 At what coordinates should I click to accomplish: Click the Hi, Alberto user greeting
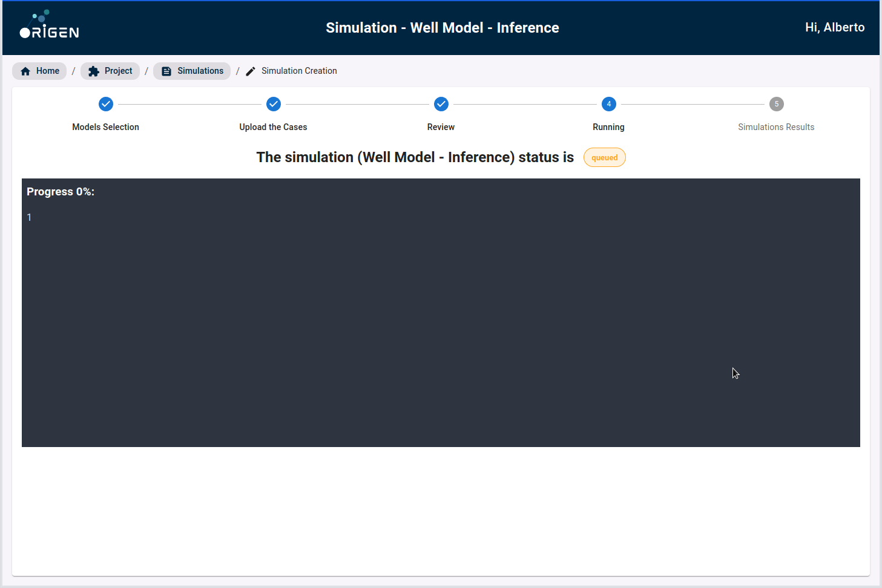[x=835, y=27]
